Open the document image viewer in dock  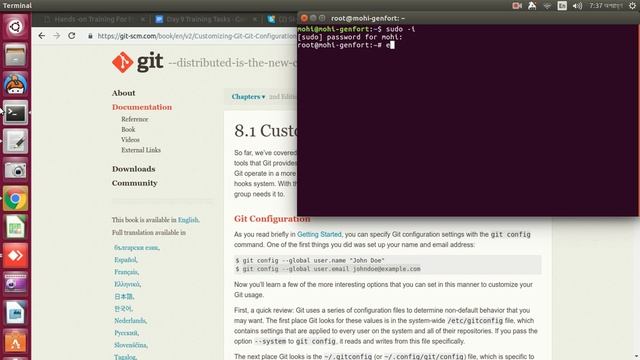pyautogui.click(x=16, y=313)
